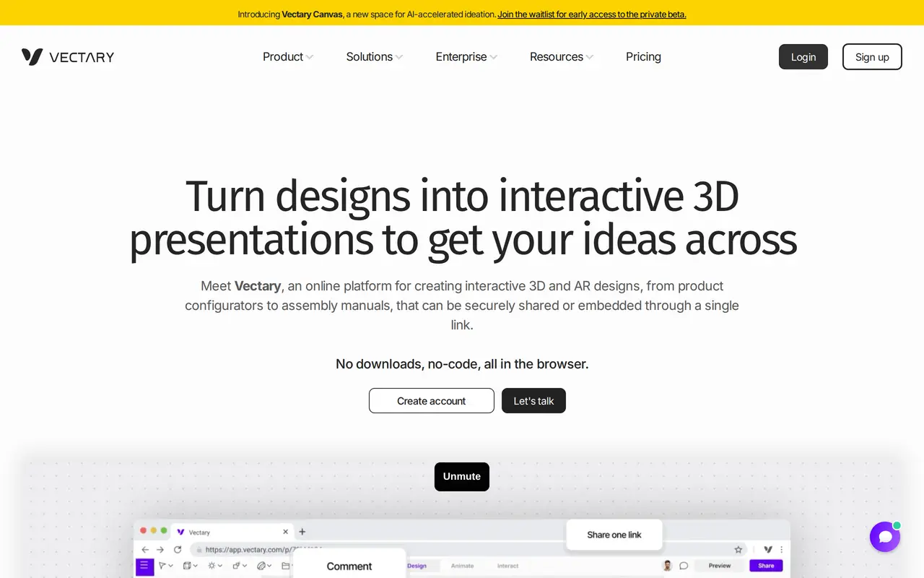Viewport: 924px width, 578px height.
Task: Click the Vectary Canvas bold text in banner
Action: (x=312, y=14)
